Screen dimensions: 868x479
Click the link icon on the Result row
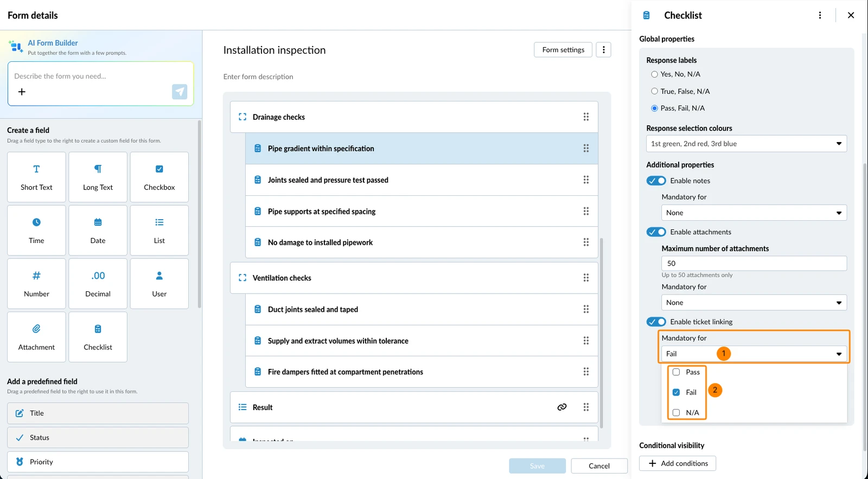point(562,407)
